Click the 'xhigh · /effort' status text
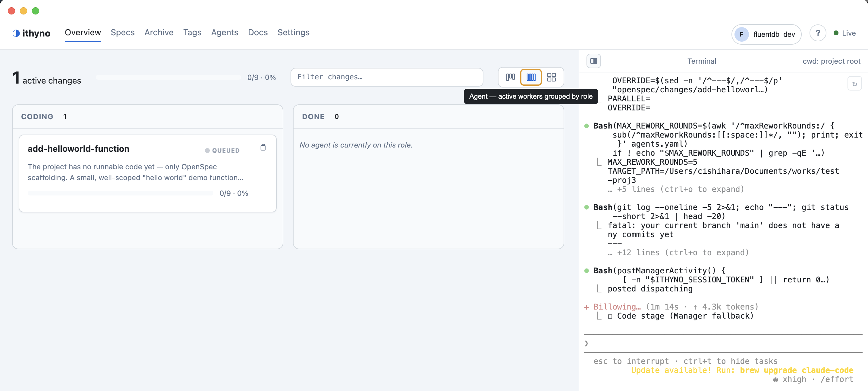The width and height of the screenshot is (868, 391). click(813, 379)
